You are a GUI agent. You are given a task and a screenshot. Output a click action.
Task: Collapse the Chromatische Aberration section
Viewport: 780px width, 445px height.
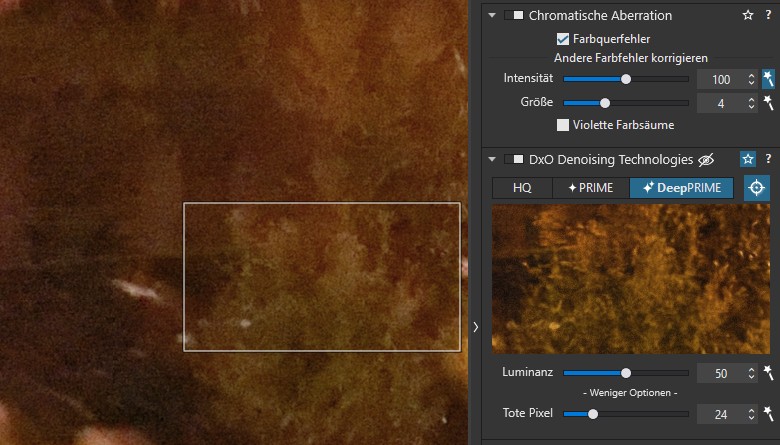pyautogui.click(x=492, y=16)
